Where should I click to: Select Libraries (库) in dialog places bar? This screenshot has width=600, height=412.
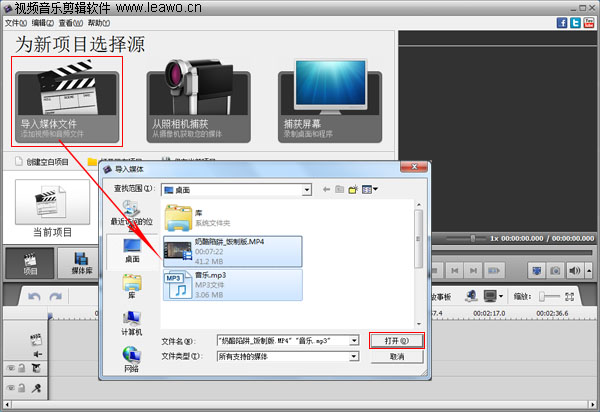pyautogui.click(x=132, y=286)
